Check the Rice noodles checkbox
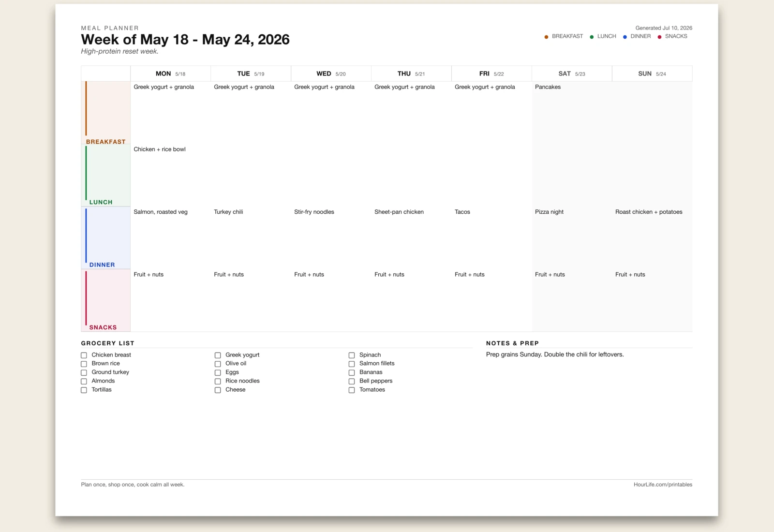 coord(218,381)
